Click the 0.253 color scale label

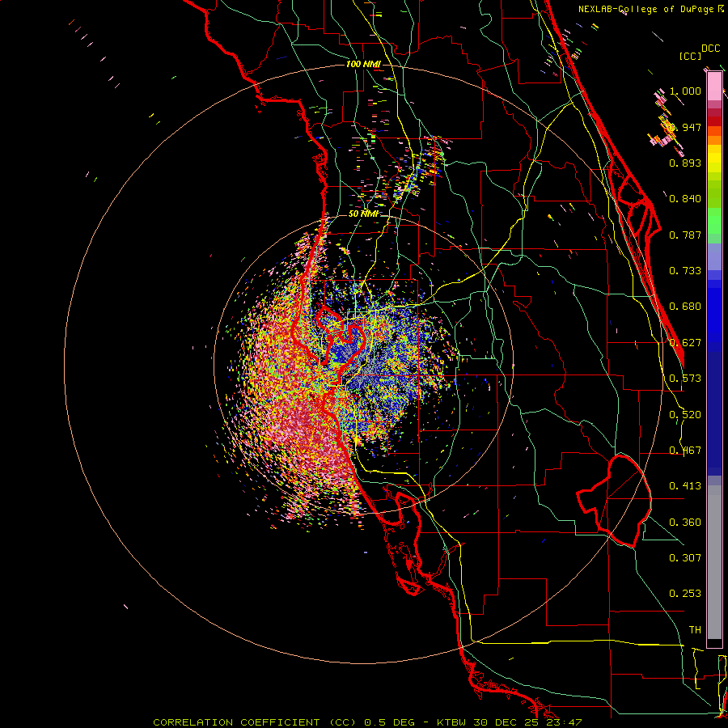685,594
